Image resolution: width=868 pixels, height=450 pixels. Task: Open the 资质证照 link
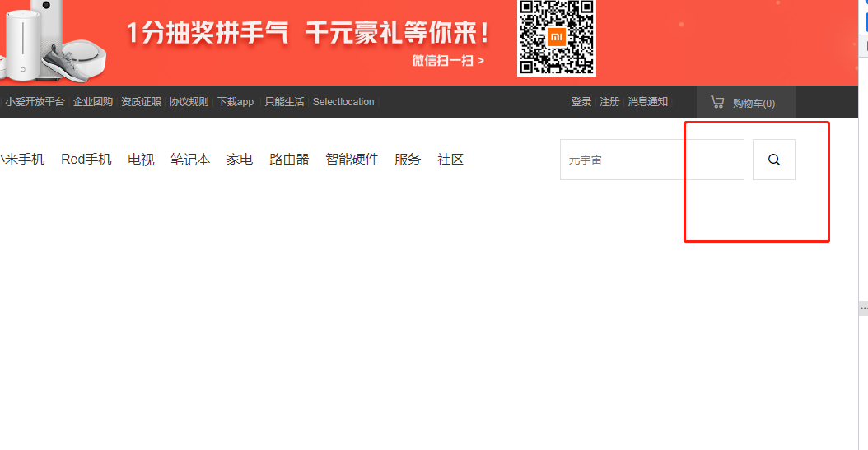pos(141,102)
